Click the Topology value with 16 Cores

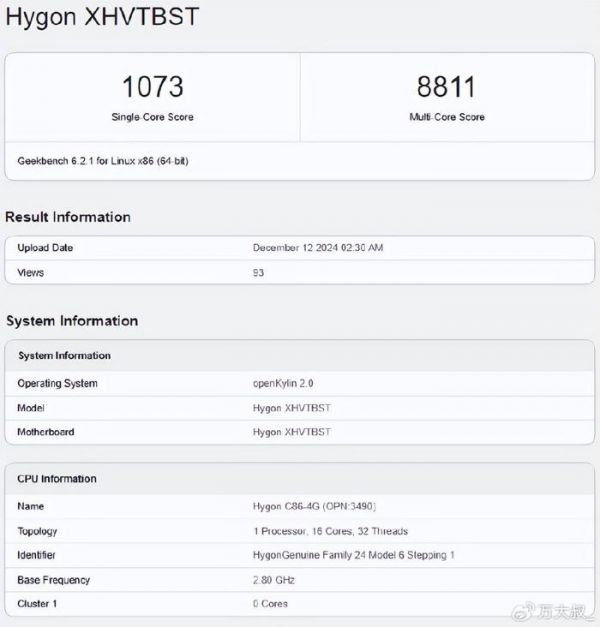[x=330, y=531]
